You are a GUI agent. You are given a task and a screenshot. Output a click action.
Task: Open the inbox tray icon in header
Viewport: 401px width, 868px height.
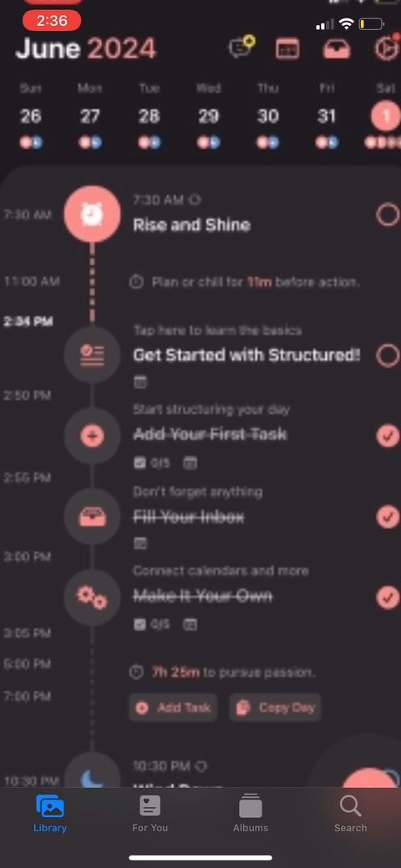[337, 48]
